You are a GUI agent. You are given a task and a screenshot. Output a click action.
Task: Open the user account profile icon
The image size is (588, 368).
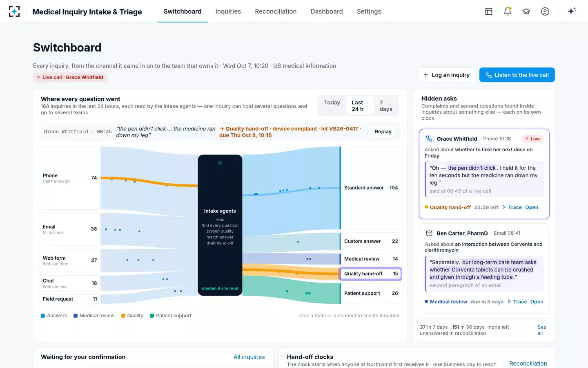pos(545,11)
